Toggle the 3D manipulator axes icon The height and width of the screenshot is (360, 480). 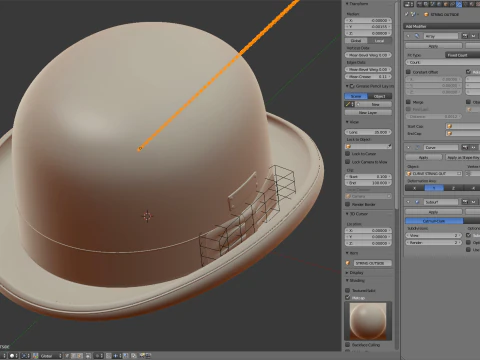click(x=36, y=356)
